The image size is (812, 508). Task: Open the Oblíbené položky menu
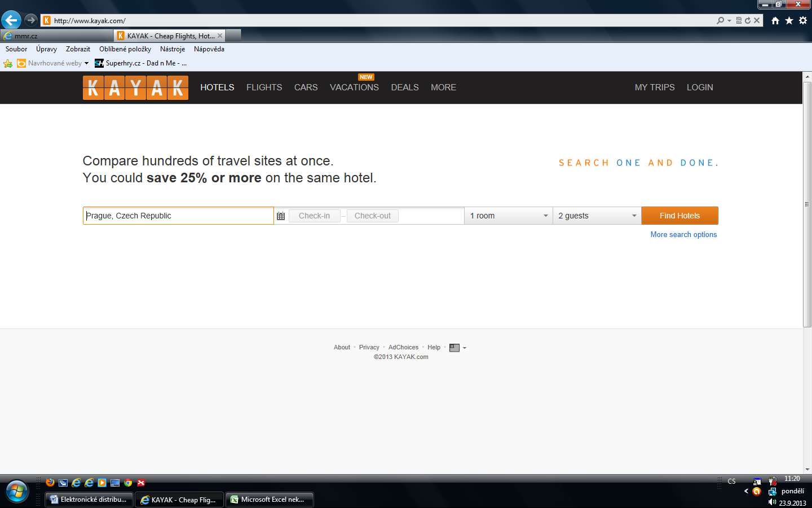click(x=125, y=49)
